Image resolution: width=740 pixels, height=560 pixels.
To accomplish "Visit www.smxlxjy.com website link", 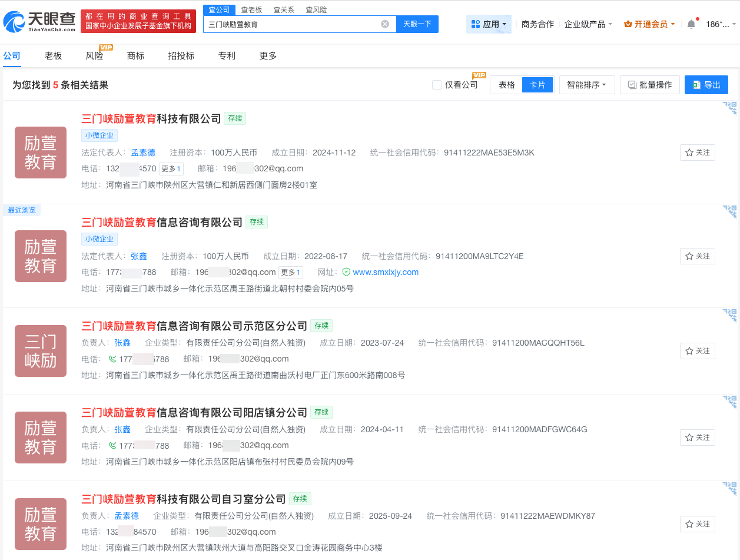I will pos(386,272).
